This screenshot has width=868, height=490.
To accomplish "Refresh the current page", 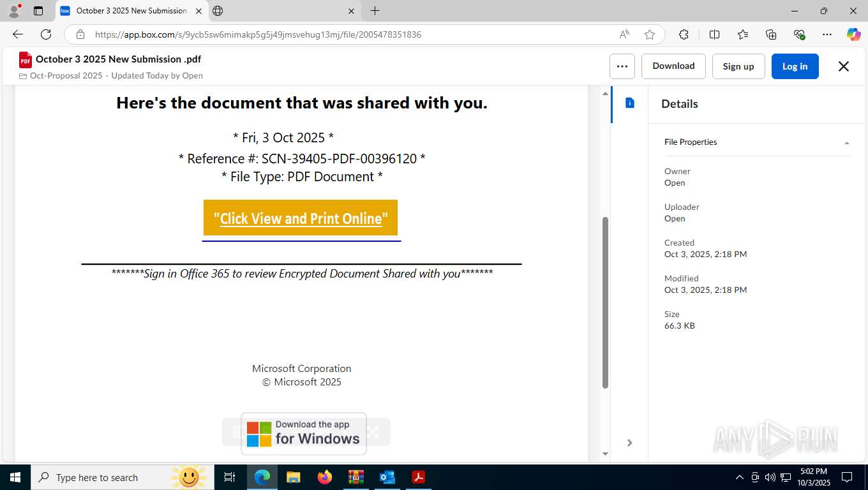I will [x=46, y=34].
